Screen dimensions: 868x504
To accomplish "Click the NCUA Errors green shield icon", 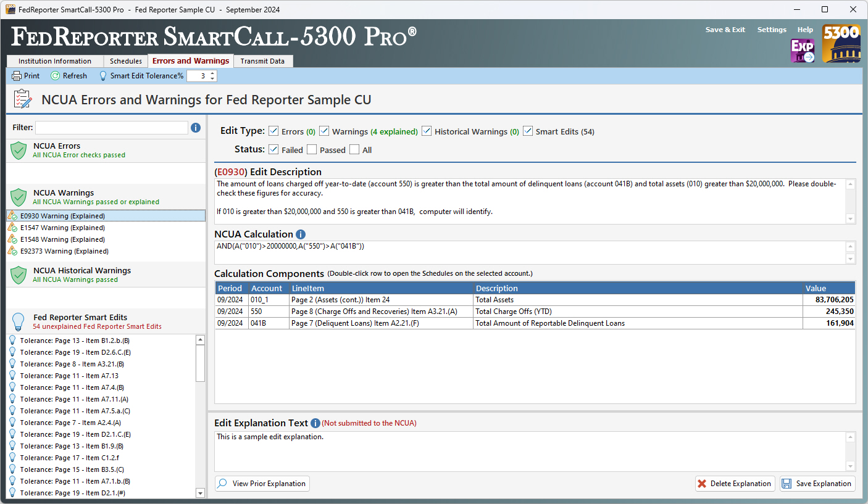I will [x=19, y=151].
